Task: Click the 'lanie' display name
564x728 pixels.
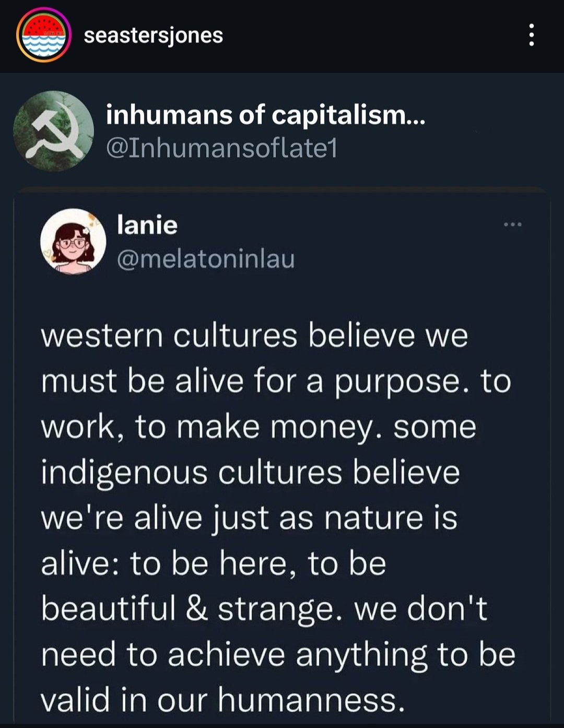Action: pos(147,225)
